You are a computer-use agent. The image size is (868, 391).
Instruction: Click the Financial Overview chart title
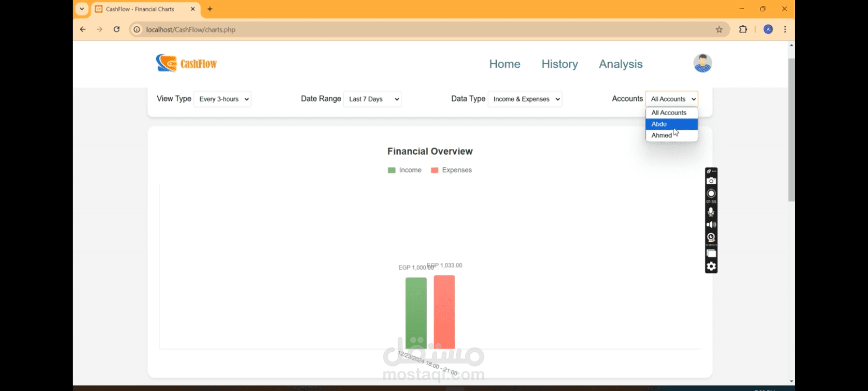coord(430,152)
